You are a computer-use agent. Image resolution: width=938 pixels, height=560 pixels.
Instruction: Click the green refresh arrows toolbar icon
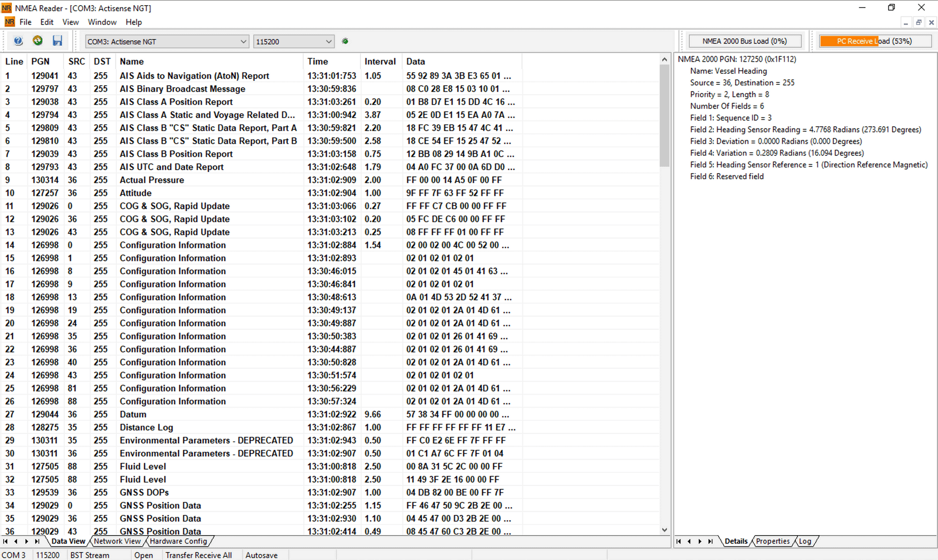(x=38, y=41)
